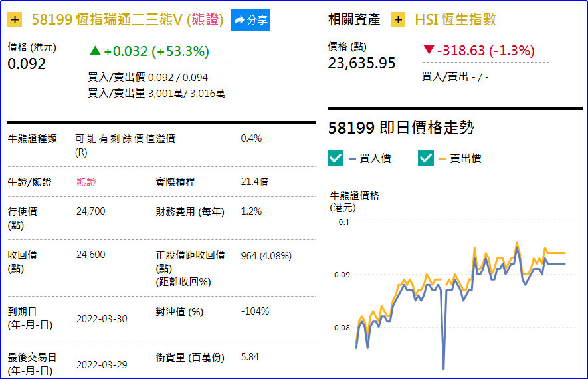Screen dimensions: 588x379
Task: Click the yellow plus icon beside 58199
Action: (x=15, y=20)
